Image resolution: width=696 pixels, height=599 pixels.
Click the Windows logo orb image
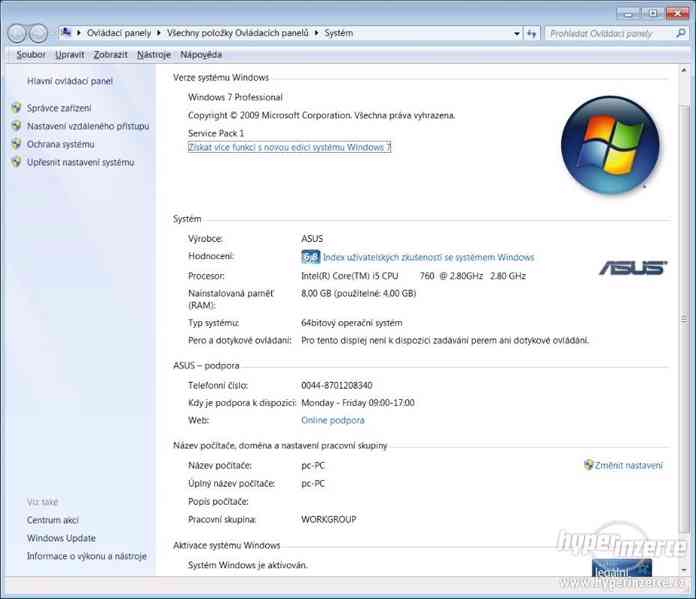point(610,145)
